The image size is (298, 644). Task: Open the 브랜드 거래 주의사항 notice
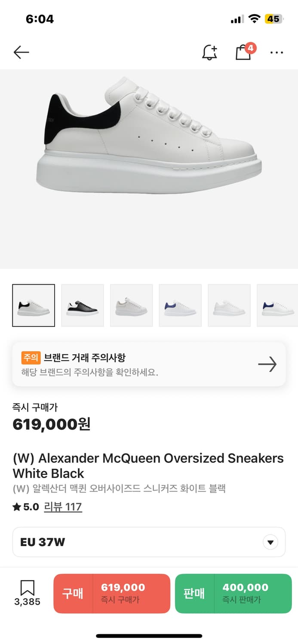(85, 357)
